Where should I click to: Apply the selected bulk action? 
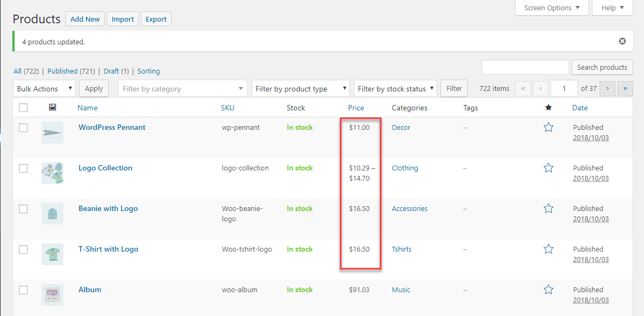pos(94,89)
